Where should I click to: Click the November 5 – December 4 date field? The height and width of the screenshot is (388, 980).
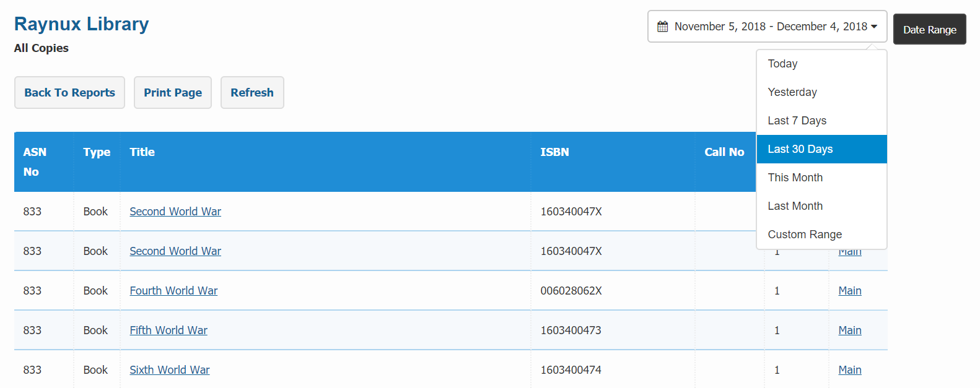767,27
